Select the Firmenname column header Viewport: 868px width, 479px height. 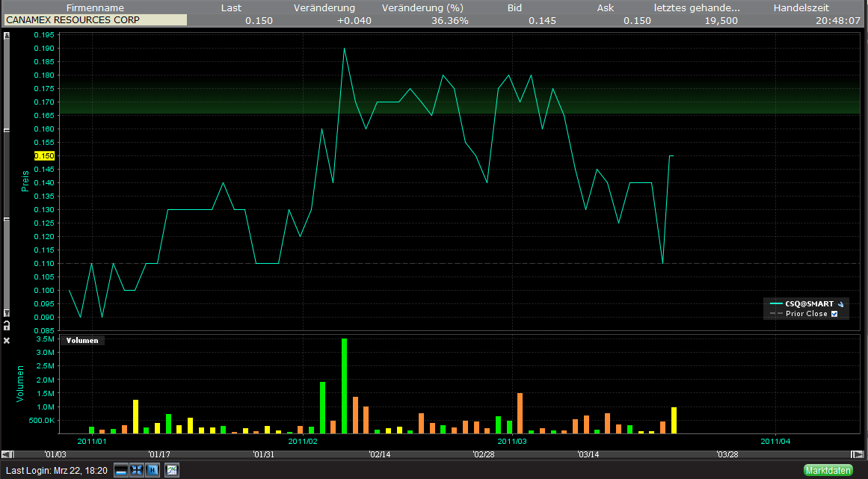point(95,7)
